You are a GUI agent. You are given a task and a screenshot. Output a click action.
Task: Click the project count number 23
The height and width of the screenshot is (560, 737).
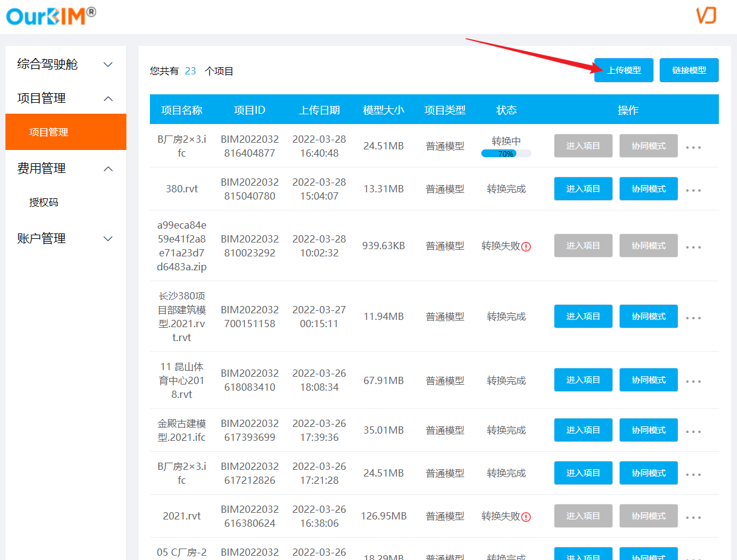click(190, 71)
